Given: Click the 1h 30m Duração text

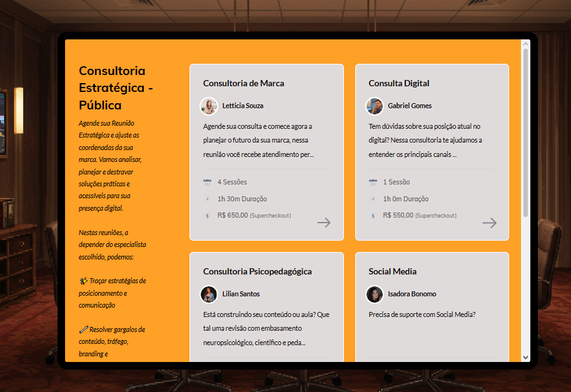Looking at the screenshot, I should coord(242,199).
